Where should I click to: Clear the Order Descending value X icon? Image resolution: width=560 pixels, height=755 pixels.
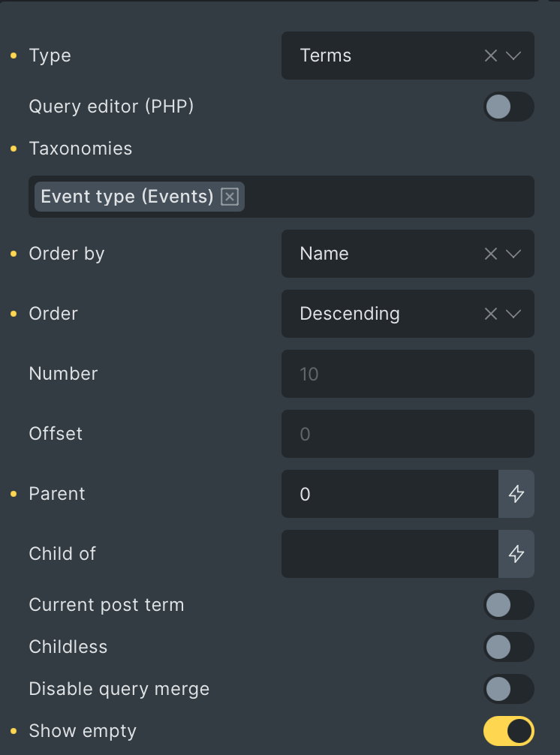491,314
